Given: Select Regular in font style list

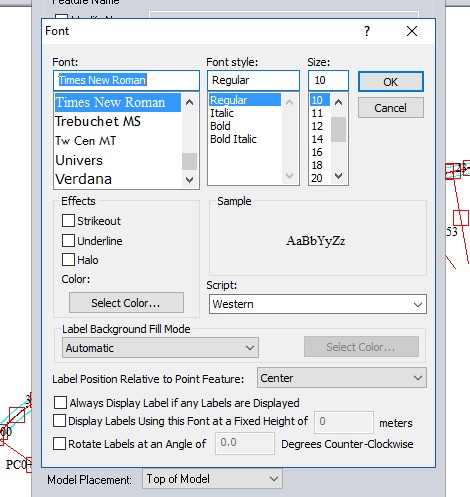Looking at the screenshot, I should click(x=245, y=100).
